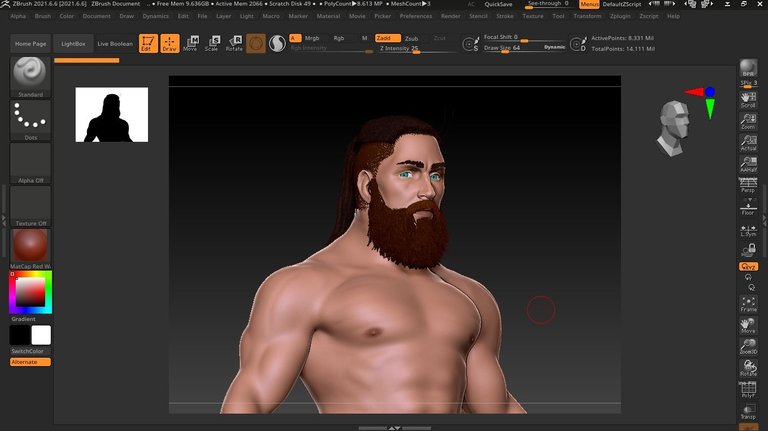Image resolution: width=768 pixels, height=431 pixels.
Task: Toggle the Alternate color button
Action: 30,362
